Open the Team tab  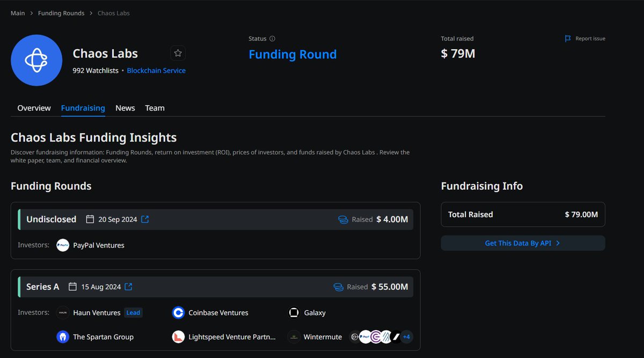pyautogui.click(x=155, y=108)
